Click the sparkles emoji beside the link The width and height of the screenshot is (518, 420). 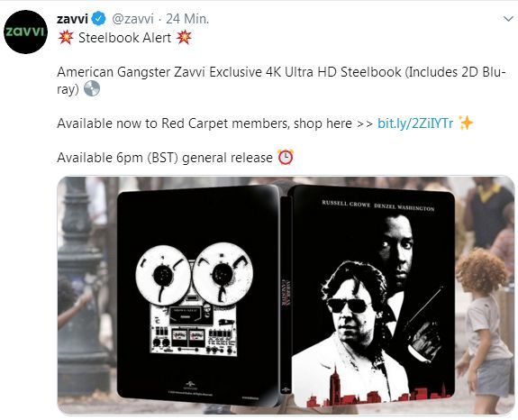tap(466, 123)
